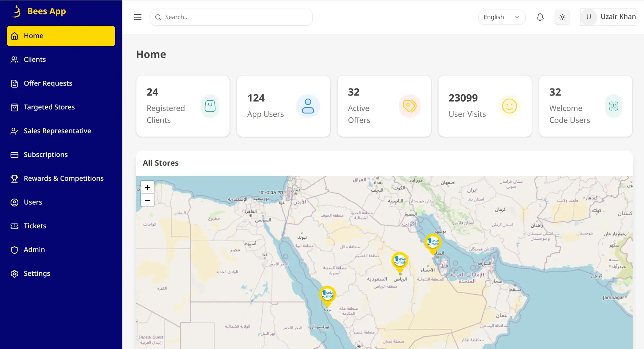This screenshot has width=644, height=349.
Task: Open the Home menu item
Action: [61, 36]
